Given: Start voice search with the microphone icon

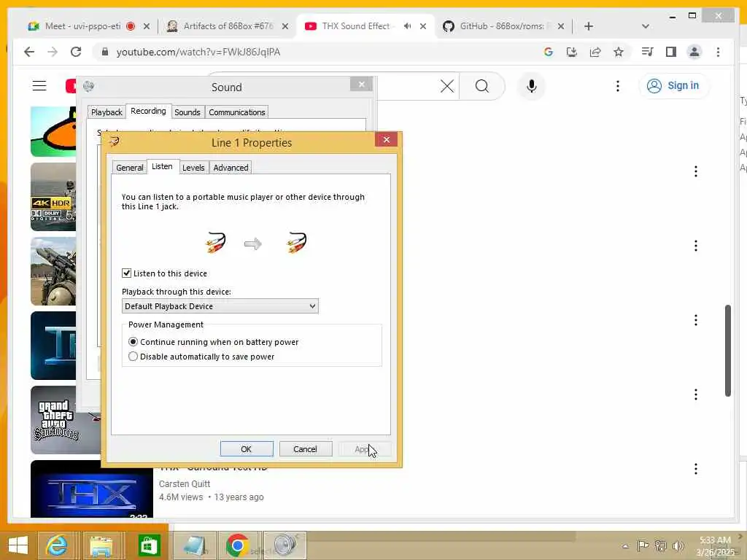Looking at the screenshot, I should click(532, 86).
